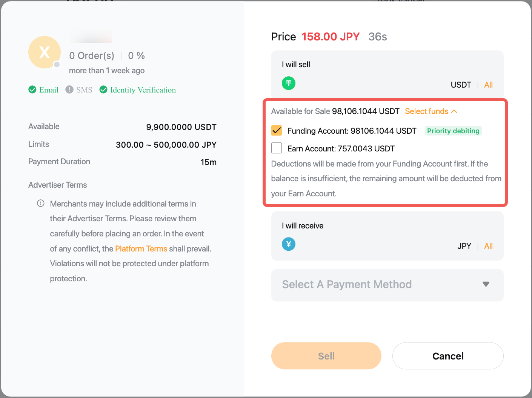
Task: Click the grey online status dot on avatar
Action: (57, 65)
